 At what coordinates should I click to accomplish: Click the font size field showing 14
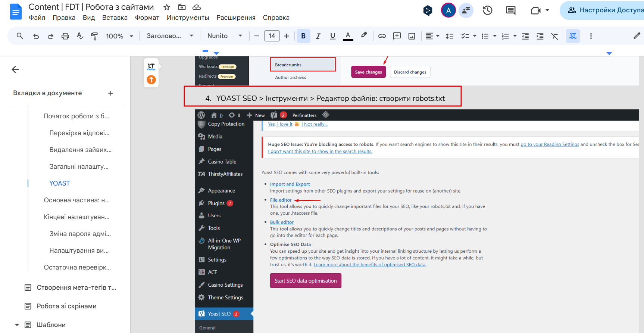272,36
